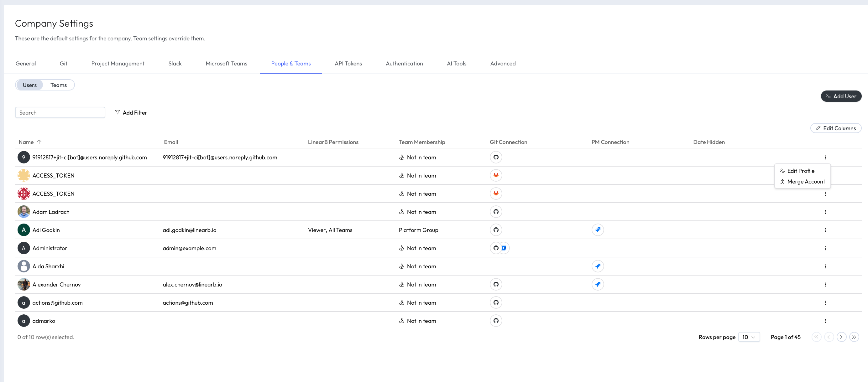This screenshot has width=868, height=382.
Task: Select Edit Profile in the popup menu
Action: pyautogui.click(x=800, y=171)
